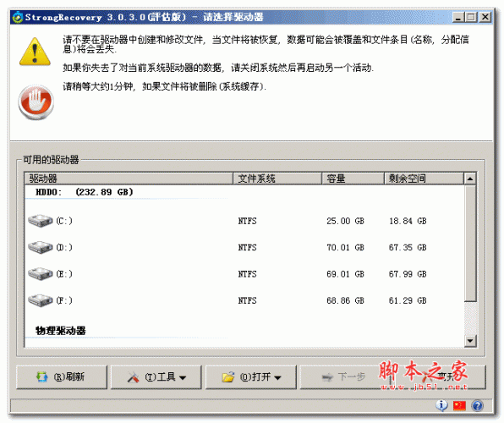Click the 70.01 GB capacity cell
Viewport: 504px width, 423px height.
[345, 247]
